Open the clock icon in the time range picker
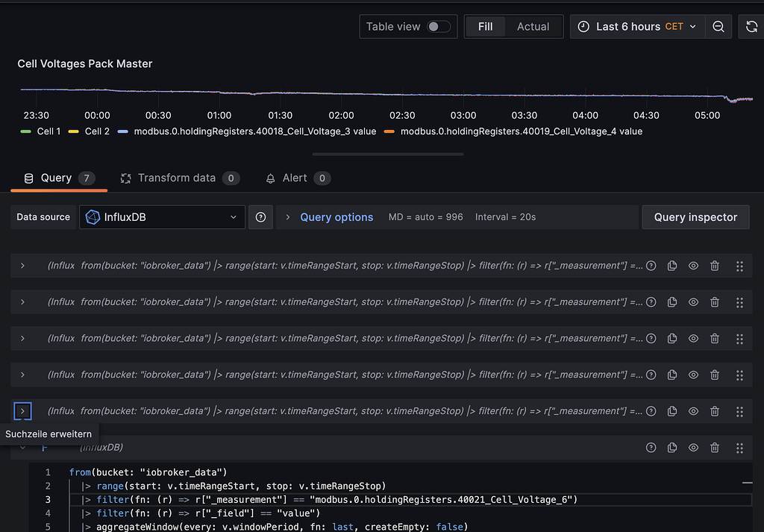Screen dimensions: 764x532 pyautogui.click(x=583, y=26)
